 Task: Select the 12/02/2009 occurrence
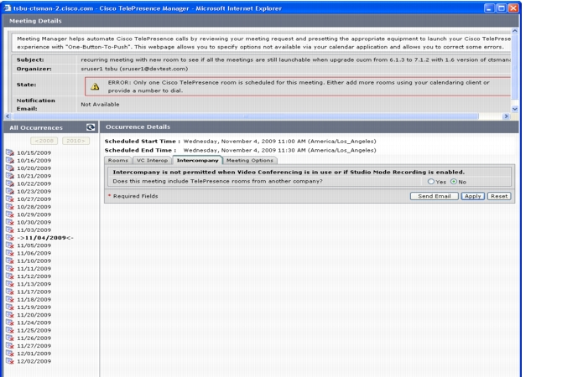point(34,361)
